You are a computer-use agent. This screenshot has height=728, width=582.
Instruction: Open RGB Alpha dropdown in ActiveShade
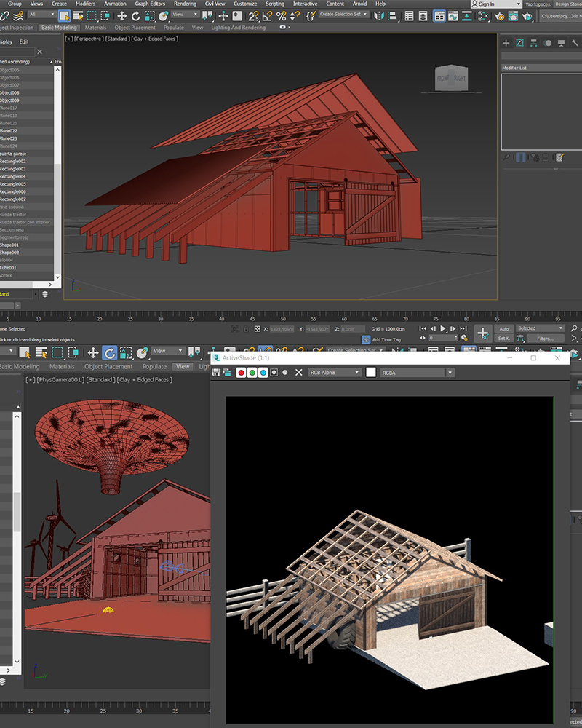point(335,372)
